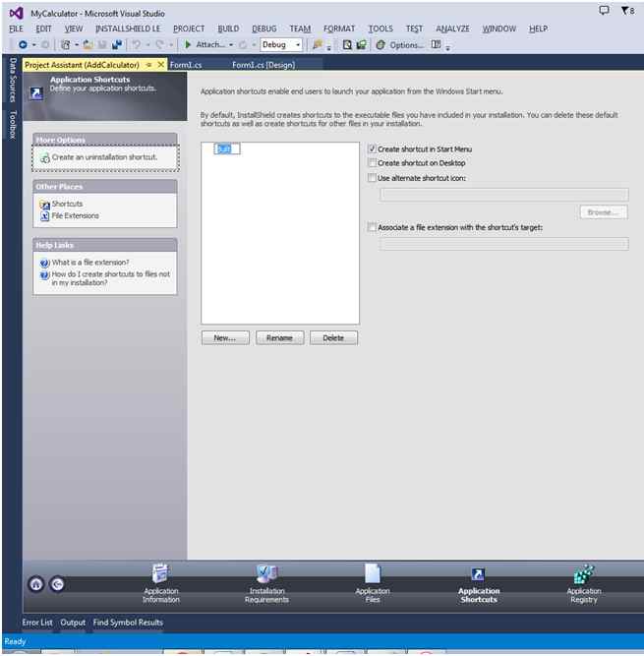Click the shortcut name edit field in list
Image resolution: width=644 pixels, height=656 pixels.
pos(227,149)
